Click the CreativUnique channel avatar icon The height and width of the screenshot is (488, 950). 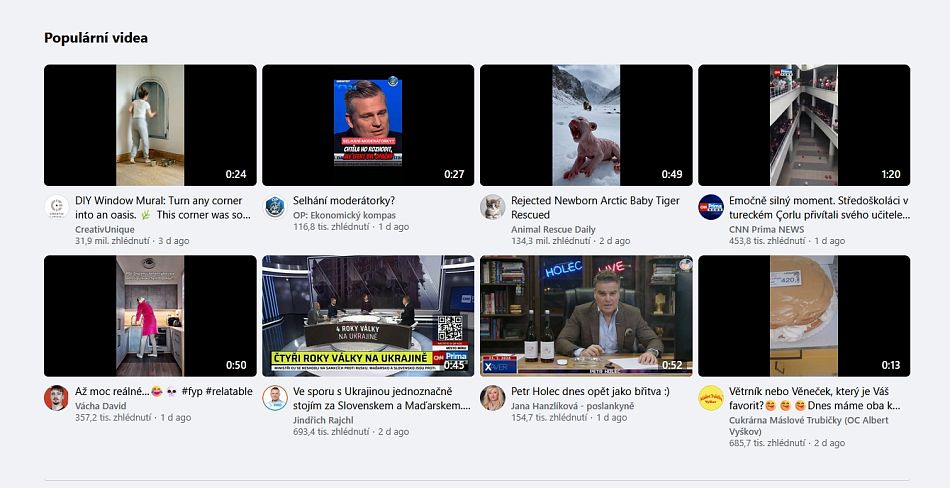57,207
